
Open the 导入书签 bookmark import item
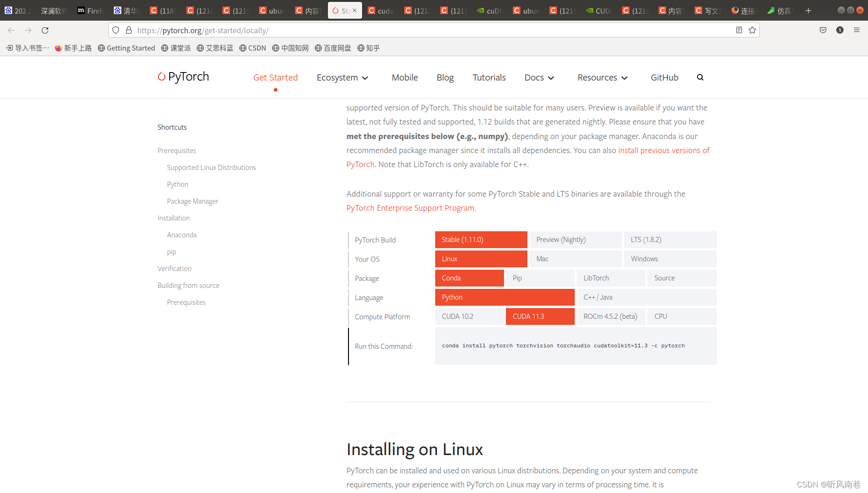click(x=28, y=48)
